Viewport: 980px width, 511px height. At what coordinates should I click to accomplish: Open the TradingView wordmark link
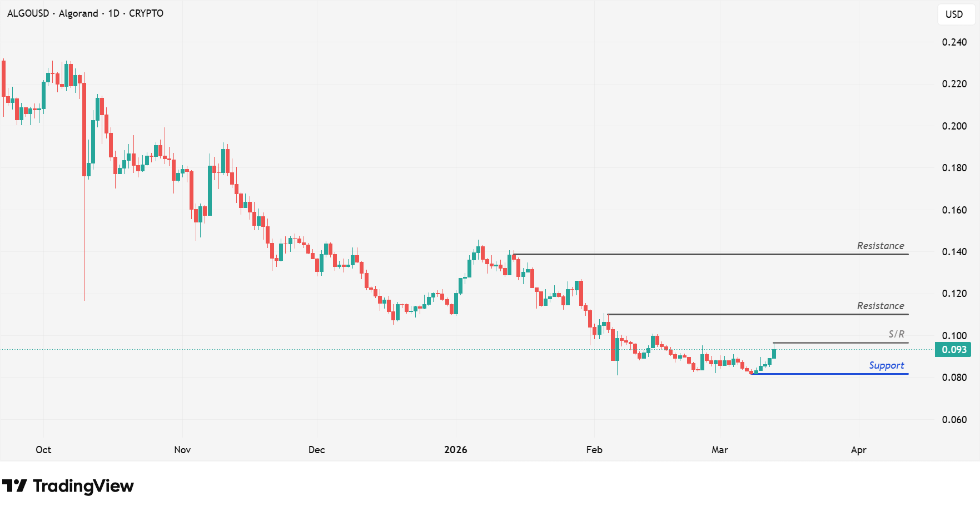coord(83,486)
